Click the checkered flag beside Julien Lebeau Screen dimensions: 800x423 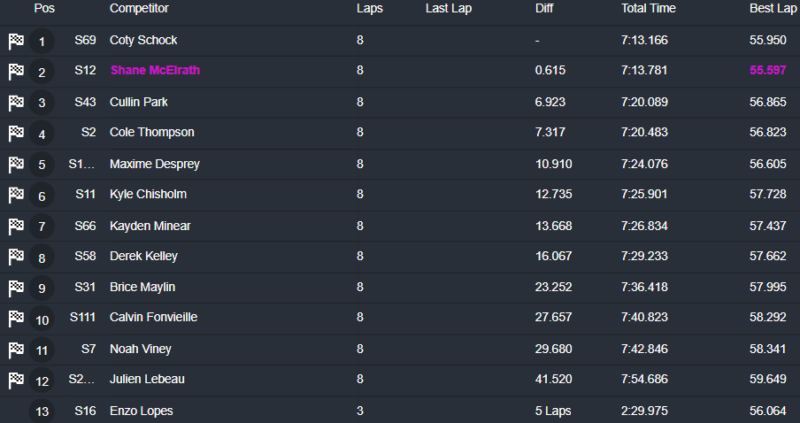(16, 380)
